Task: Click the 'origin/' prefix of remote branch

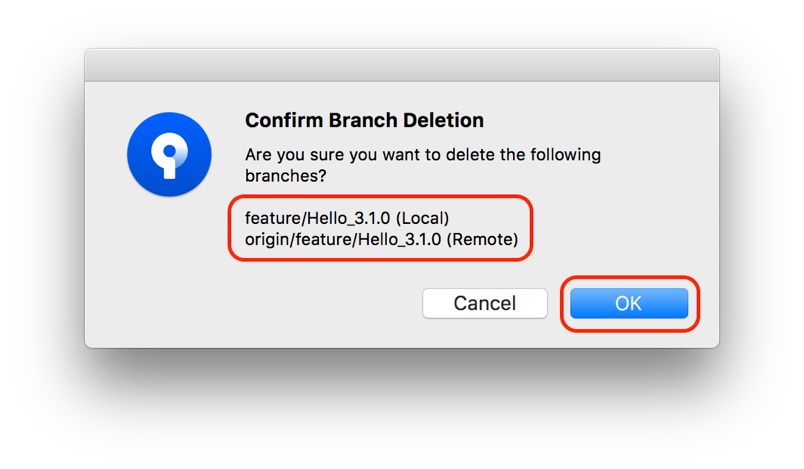Action: pos(270,240)
